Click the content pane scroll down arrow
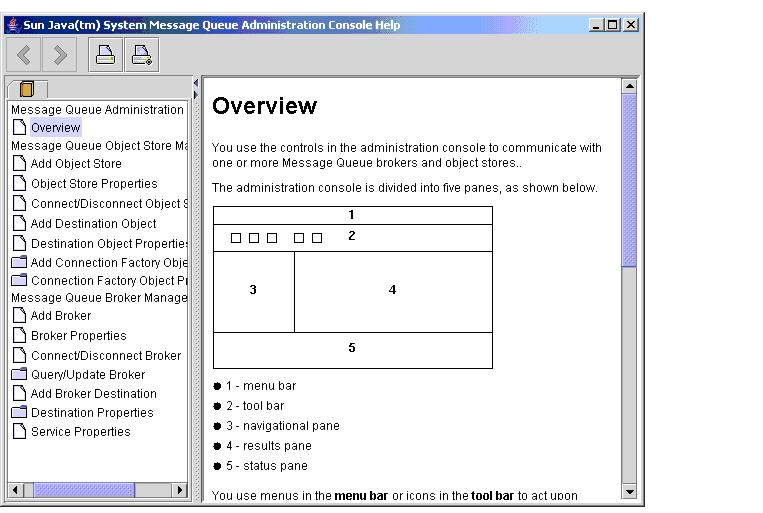This screenshot has height=513, width=763. [629, 492]
